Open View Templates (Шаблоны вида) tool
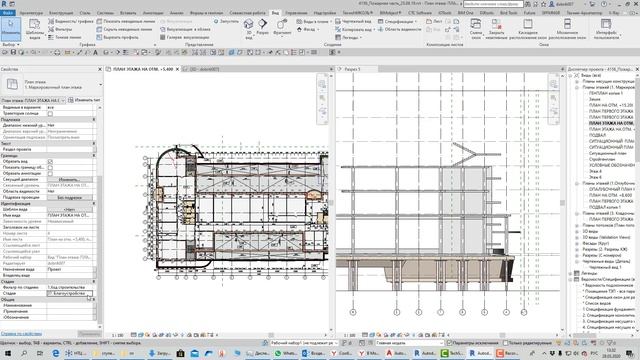The width and height of the screenshot is (640, 360). point(35,29)
